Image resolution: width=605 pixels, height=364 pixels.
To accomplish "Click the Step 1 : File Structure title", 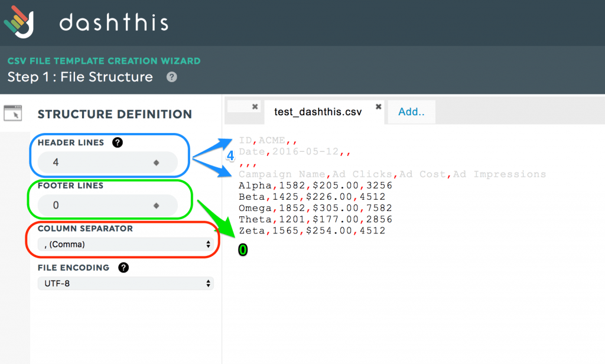I will click(80, 77).
